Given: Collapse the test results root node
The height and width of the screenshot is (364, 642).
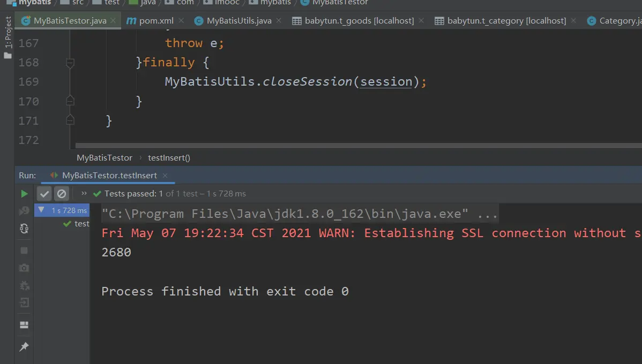Looking at the screenshot, I should 42,210.
